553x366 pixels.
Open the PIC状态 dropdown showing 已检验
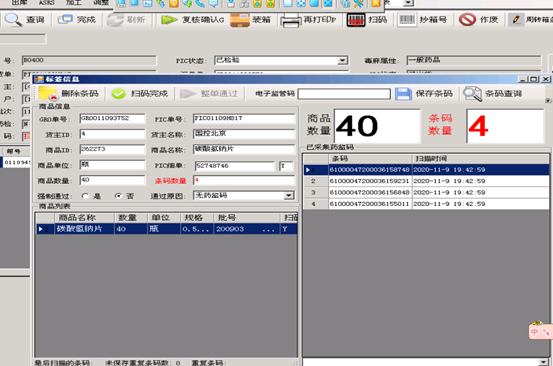(x=342, y=61)
